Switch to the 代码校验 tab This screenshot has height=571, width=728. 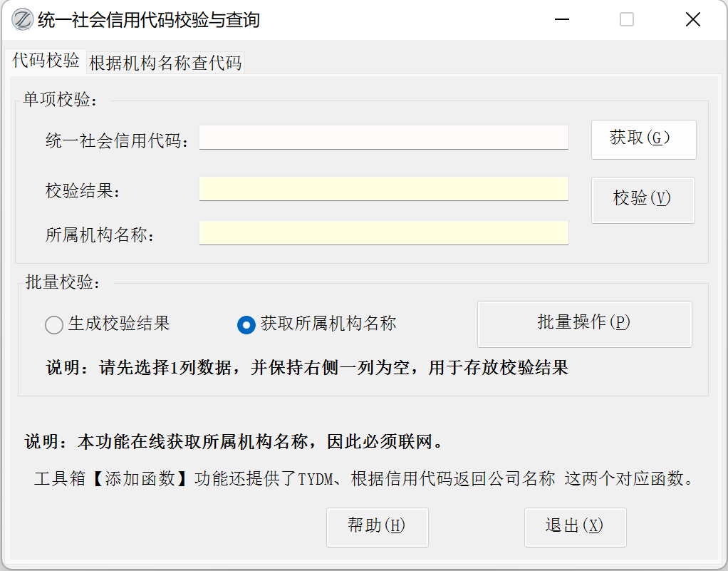[x=46, y=61]
